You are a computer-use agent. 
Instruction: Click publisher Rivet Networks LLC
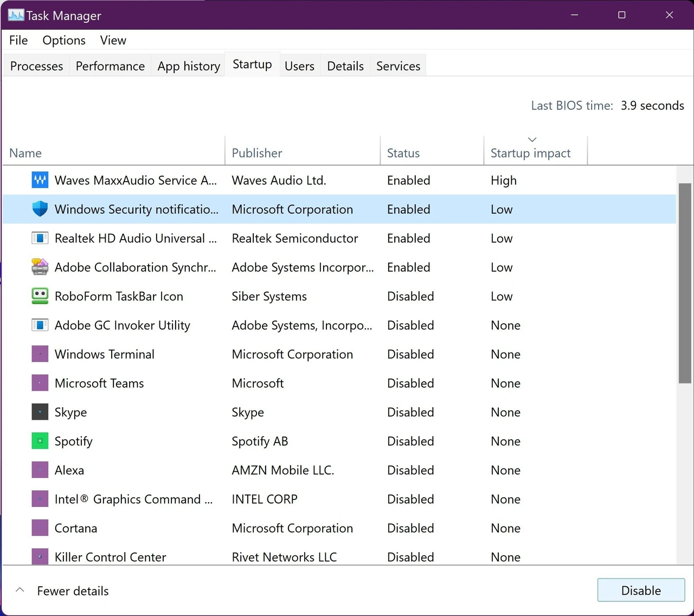coord(284,557)
